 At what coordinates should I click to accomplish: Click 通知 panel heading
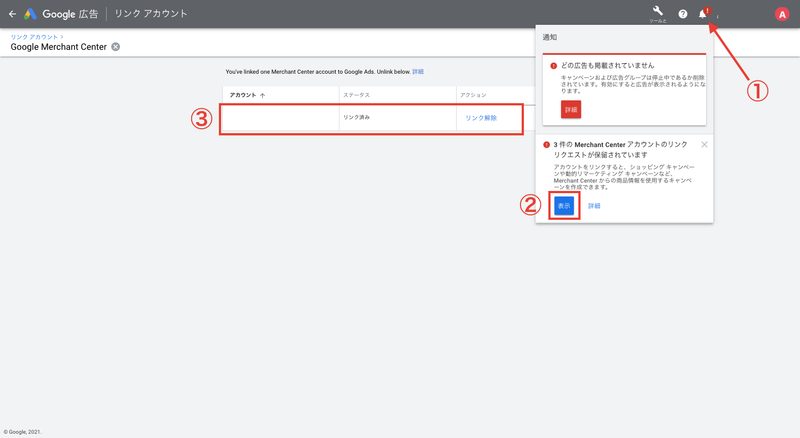point(549,37)
